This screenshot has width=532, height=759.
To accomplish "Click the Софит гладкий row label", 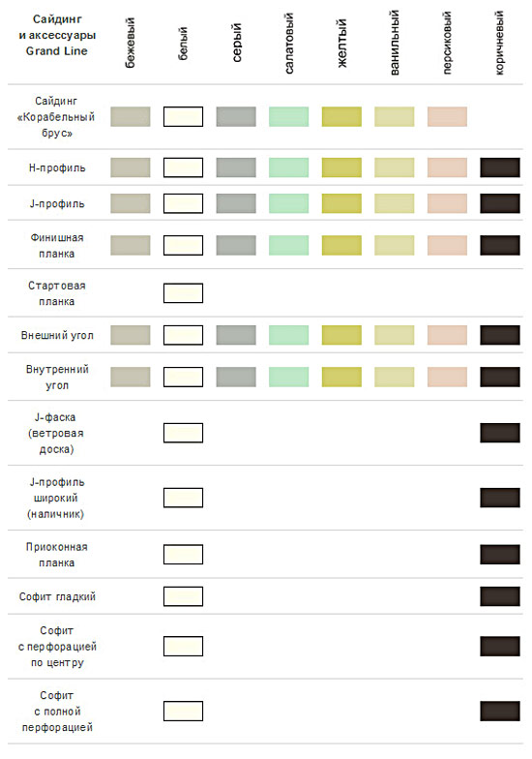I will (57, 596).
